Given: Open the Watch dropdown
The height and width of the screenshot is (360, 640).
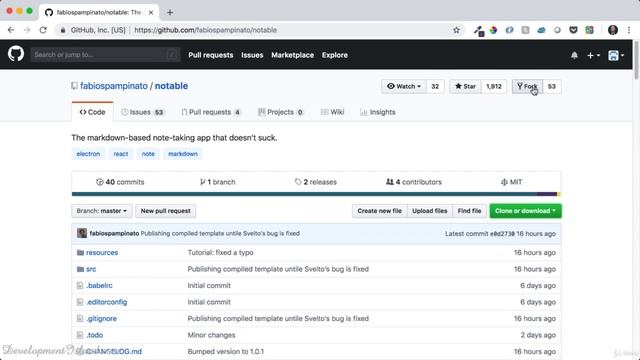Looking at the screenshot, I should 404,87.
